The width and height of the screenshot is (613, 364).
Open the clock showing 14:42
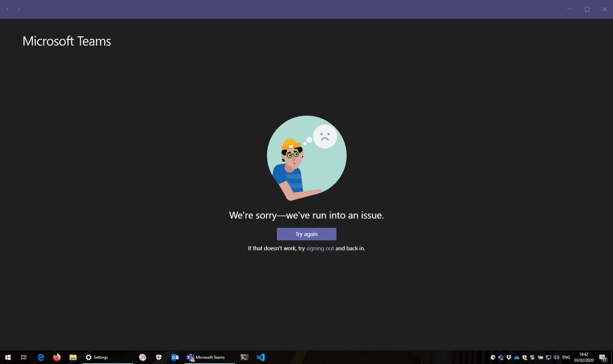[584, 357]
